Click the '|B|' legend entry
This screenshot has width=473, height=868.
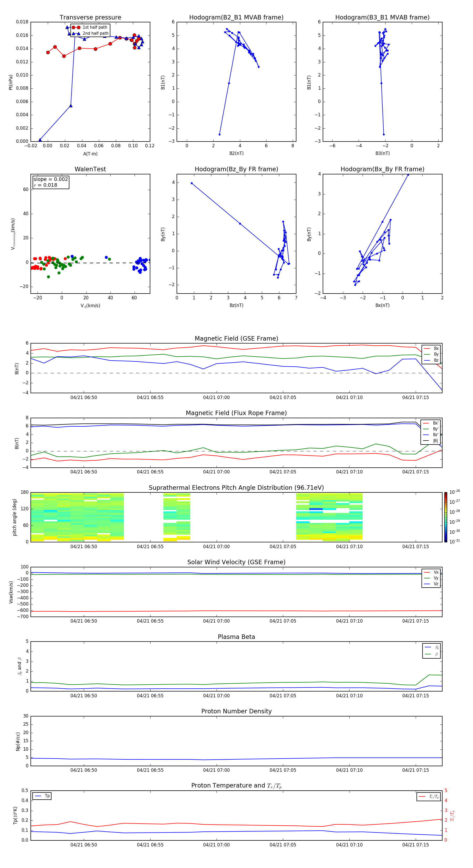(x=431, y=441)
